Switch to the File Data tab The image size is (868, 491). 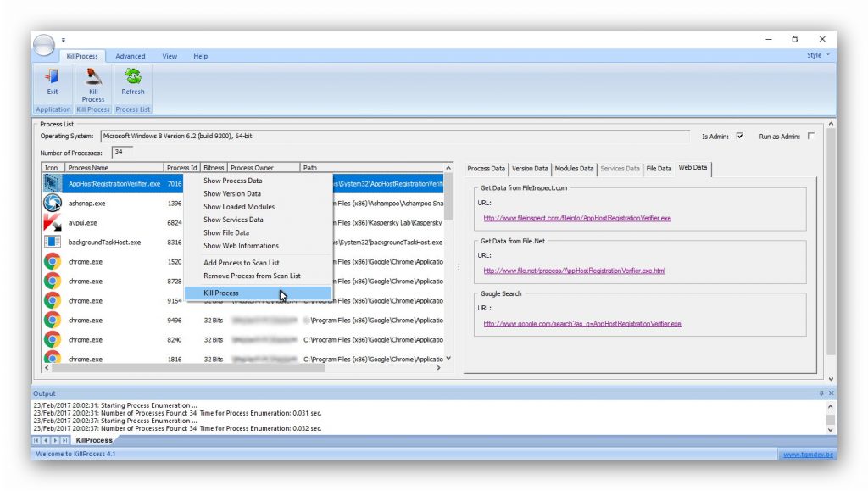click(x=659, y=168)
